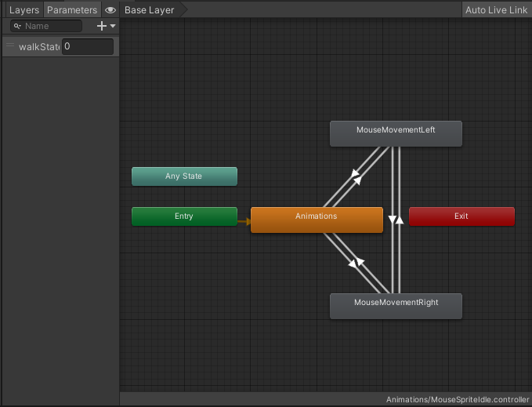Click the walkState parameter name
The width and height of the screenshot is (532, 407).
tap(39, 47)
